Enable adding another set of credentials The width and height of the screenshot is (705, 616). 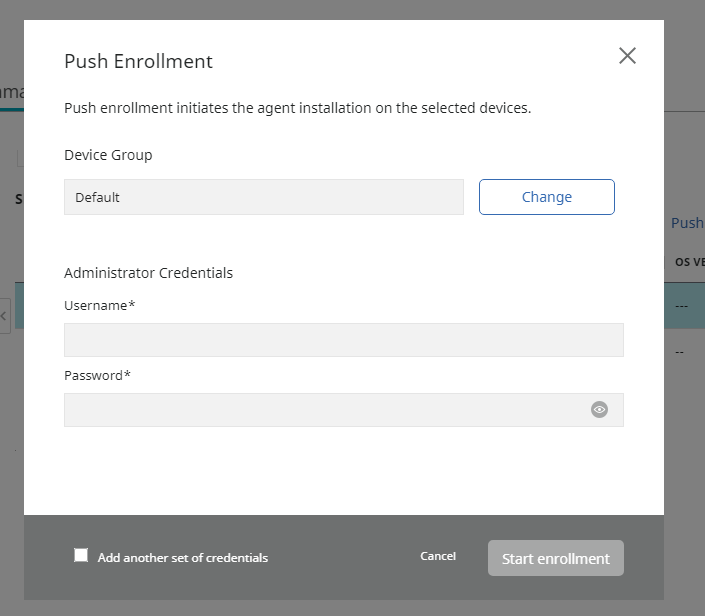81,556
